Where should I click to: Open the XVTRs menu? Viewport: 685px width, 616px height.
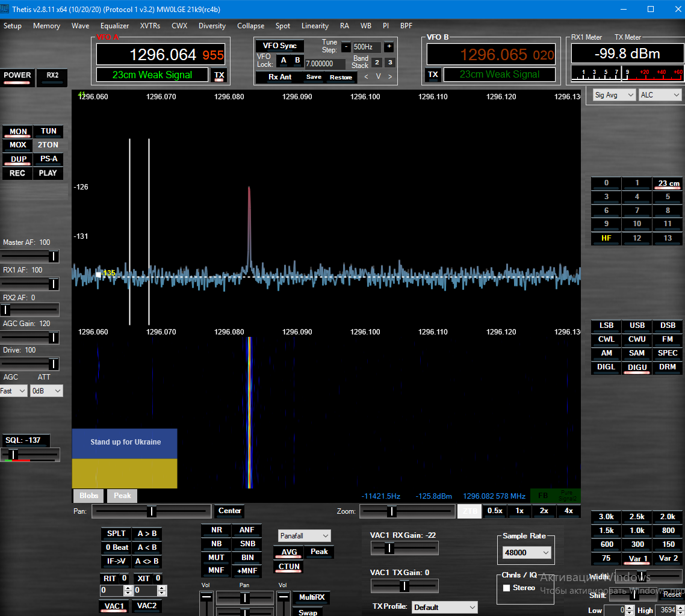click(x=150, y=26)
